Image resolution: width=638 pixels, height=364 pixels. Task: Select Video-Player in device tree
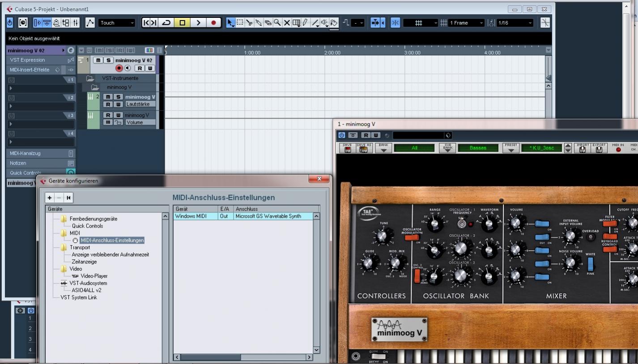point(94,276)
